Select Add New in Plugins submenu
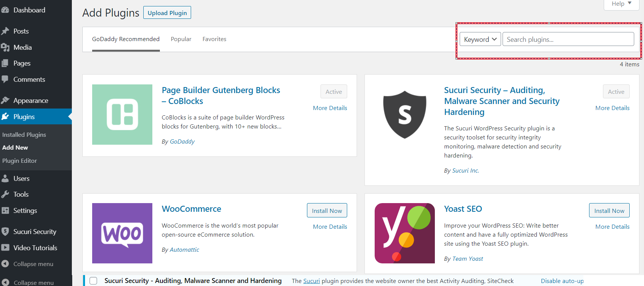644x286 pixels. click(15, 147)
